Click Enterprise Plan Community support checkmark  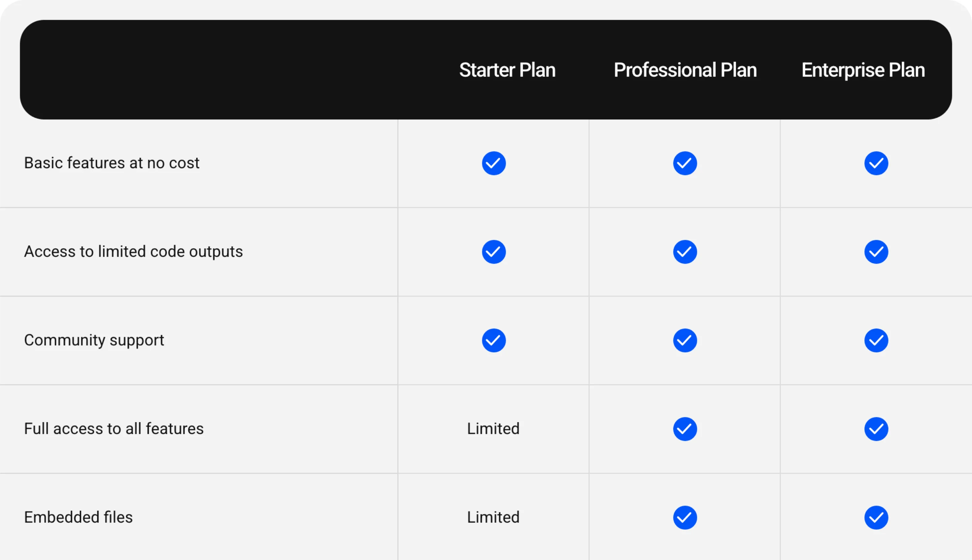click(x=876, y=340)
